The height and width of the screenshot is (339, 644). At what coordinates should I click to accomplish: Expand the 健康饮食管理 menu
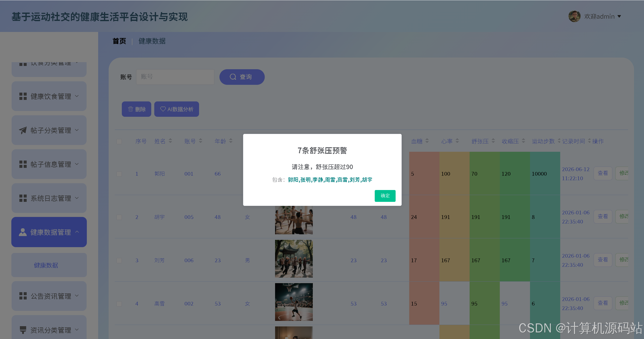49,96
